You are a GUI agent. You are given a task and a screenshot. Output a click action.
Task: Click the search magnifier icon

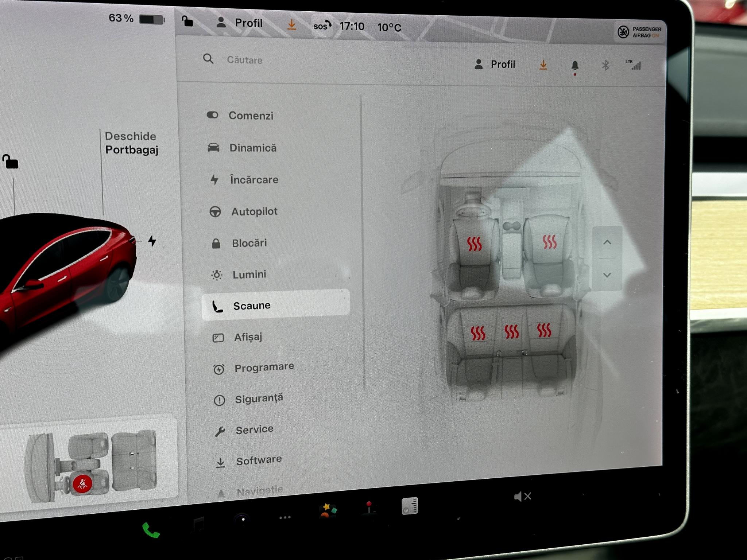(208, 59)
